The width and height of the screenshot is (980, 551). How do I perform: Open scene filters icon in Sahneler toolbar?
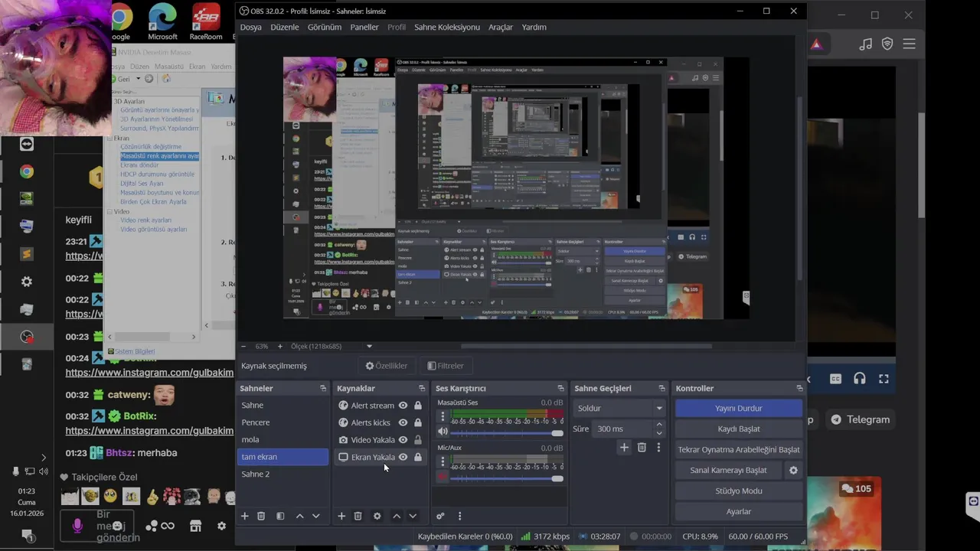(x=280, y=516)
